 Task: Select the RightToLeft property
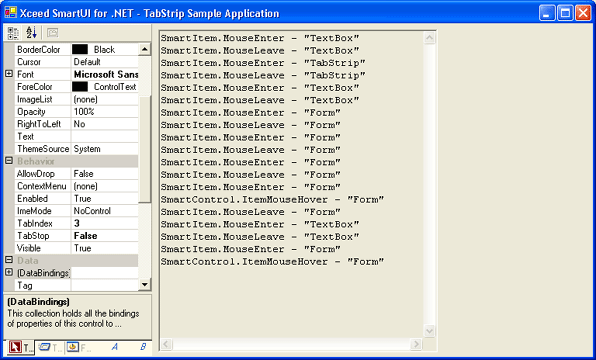39,124
